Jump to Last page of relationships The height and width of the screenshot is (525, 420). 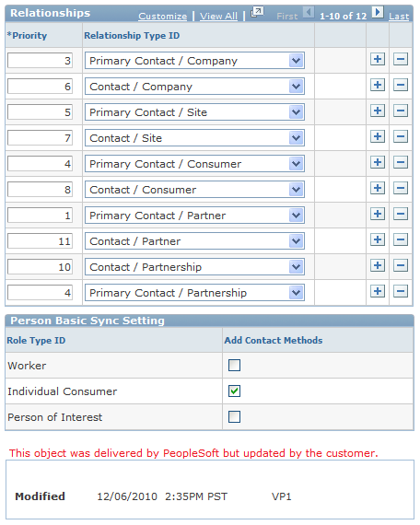pos(399,16)
